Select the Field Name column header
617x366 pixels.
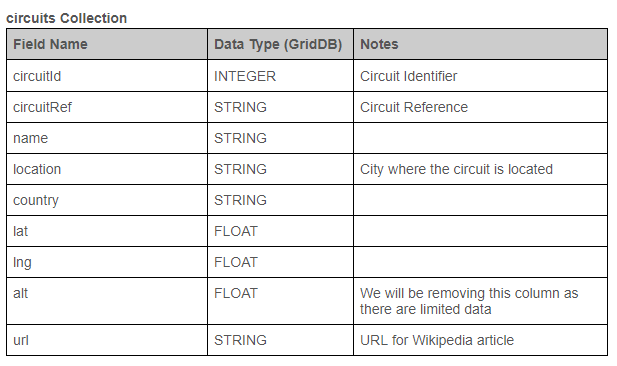[50, 44]
